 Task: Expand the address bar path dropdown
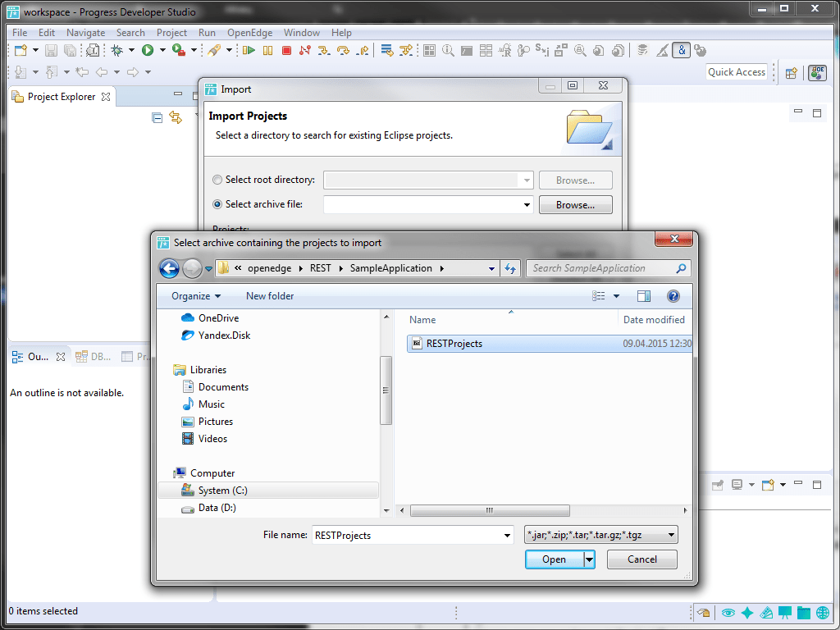[x=491, y=268]
